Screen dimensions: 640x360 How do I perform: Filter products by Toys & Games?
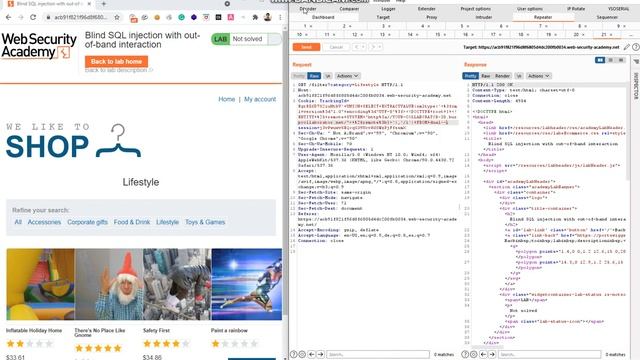(x=205, y=222)
